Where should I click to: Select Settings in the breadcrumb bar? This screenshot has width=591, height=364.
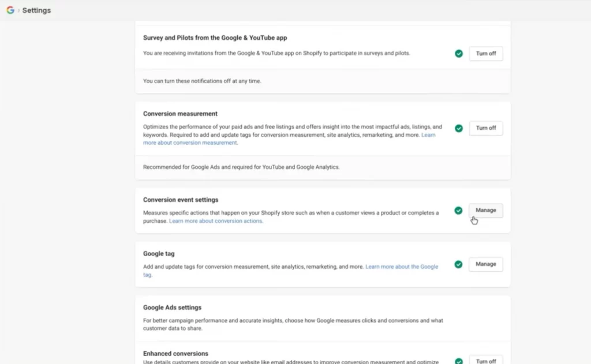pyautogui.click(x=36, y=10)
